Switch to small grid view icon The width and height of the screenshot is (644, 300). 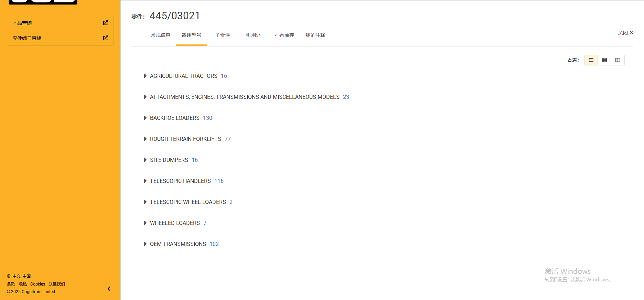[604, 60]
